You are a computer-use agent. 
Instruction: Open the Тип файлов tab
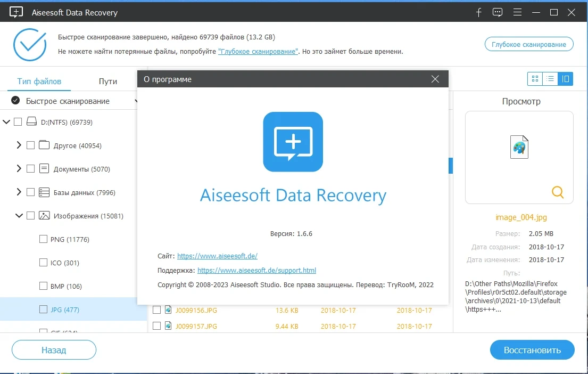[x=39, y=82]
